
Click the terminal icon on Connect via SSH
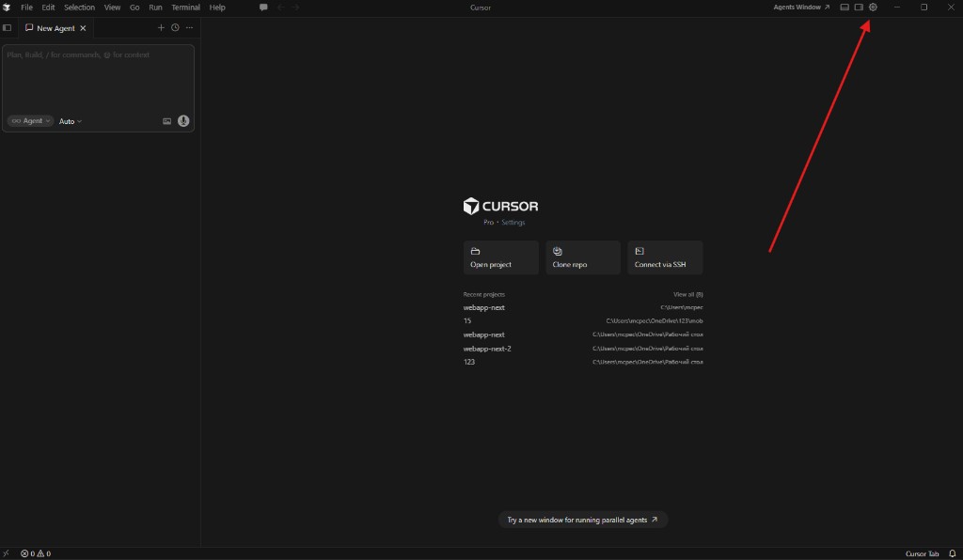(x=639, y=251)
